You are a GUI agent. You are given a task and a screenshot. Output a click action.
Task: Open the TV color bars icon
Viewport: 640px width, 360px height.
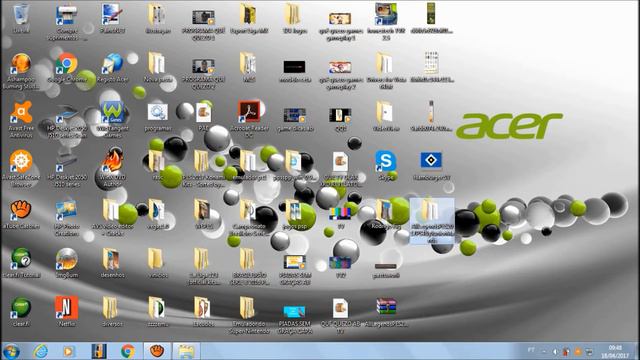click(x=340, y=213)
